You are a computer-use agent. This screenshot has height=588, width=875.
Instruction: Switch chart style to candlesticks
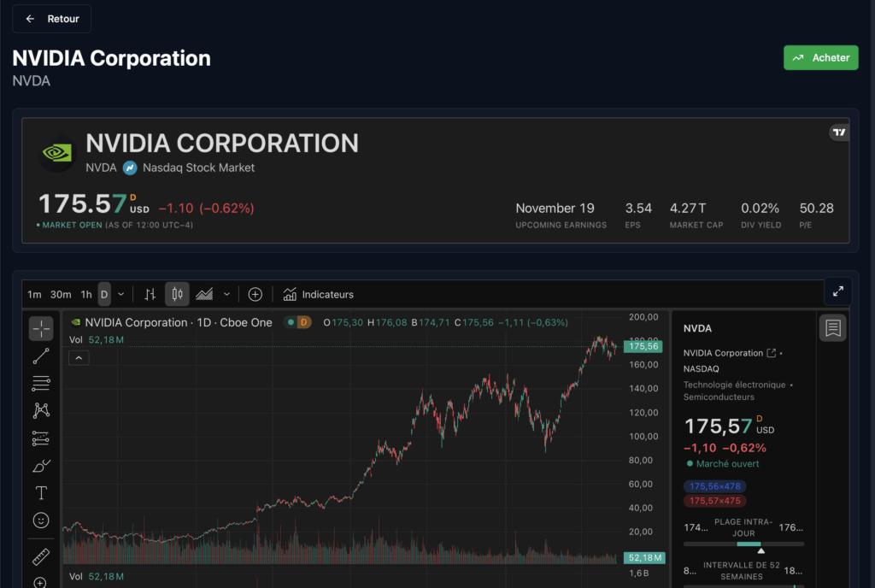[x=177, y=294]
